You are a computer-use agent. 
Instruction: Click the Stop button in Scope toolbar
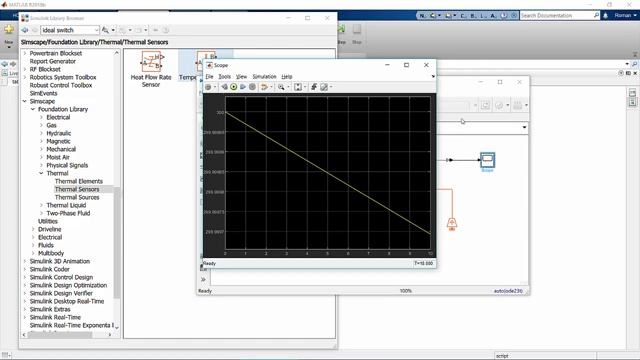coord(252,87)
